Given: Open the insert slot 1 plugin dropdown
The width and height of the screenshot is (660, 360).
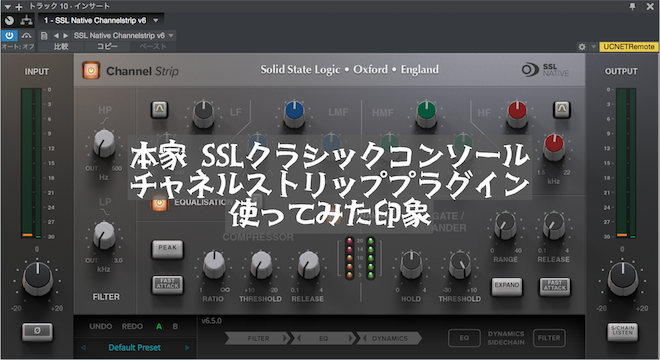Looking at the screenshot, I should (x=100, y=20).
